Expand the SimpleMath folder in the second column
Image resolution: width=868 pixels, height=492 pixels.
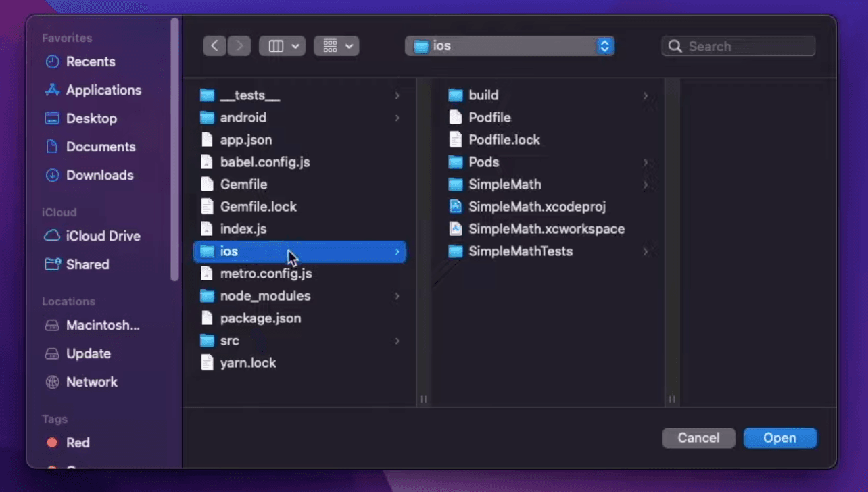(504, 184)
